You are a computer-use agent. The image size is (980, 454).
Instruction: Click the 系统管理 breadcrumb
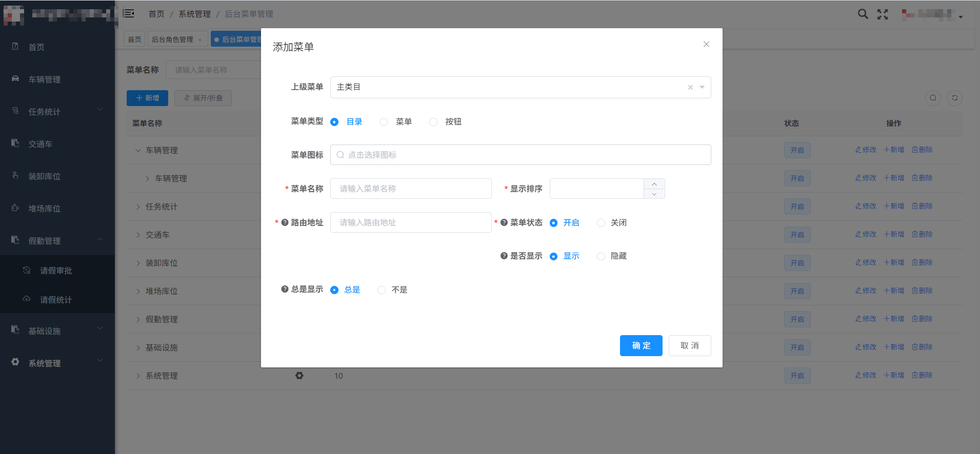194,14
